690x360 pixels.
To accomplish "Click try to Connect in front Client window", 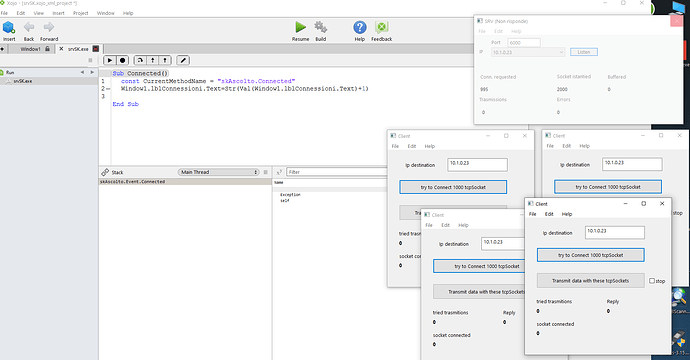I will point(591,255).
